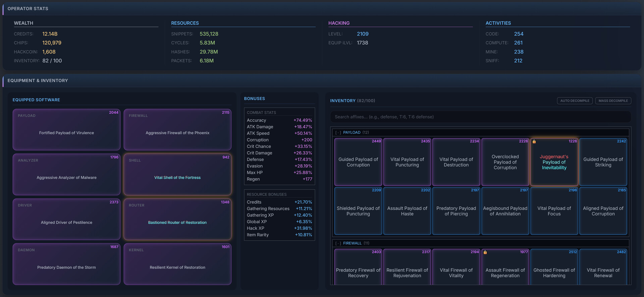Image resolution: width=644 pixels, height=297 pixels.
Task: Select Bastioned Router of Restoration slot
Action: (177, 219)
